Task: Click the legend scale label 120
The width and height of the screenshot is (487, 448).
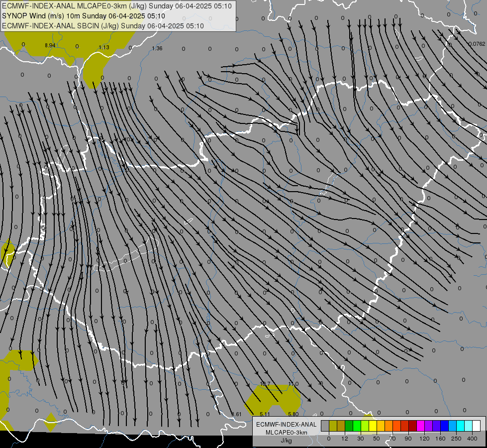Action: (424, 439)
